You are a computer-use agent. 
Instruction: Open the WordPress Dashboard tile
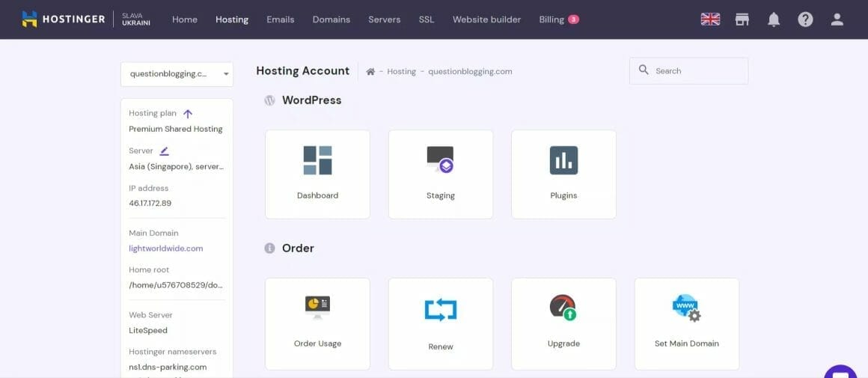click(x=317, y=174)
